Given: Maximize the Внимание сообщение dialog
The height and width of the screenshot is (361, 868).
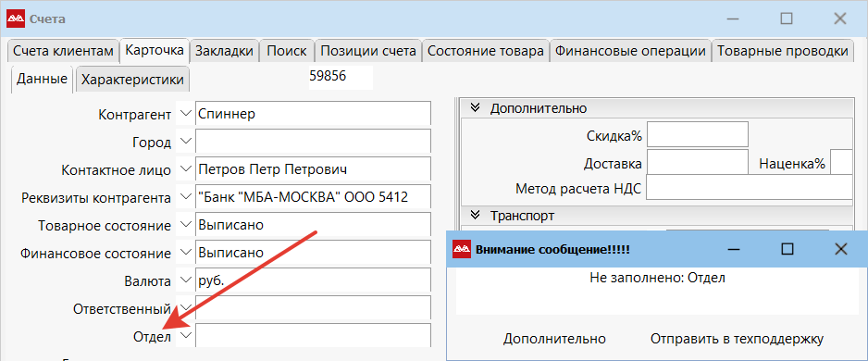Looking at the screenshot, I should coord(787,249).
